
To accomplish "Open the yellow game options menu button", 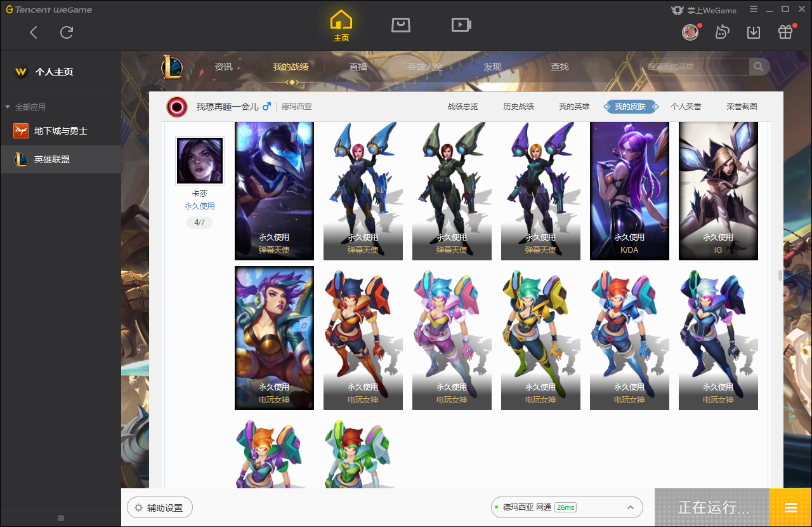I will [x=790, y=507].
